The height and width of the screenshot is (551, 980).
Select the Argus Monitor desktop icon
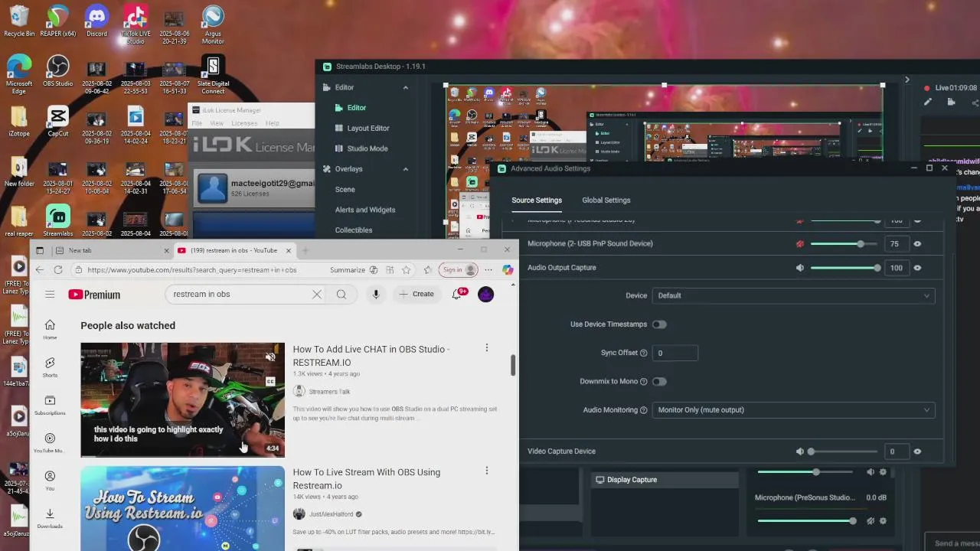tap(213, 24)
